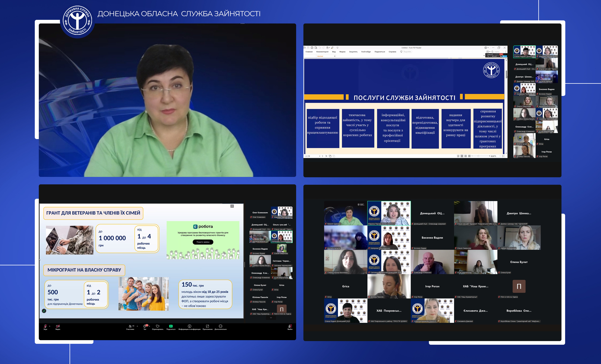Viewport: 601px width, 364px height.
Task: Turn on camera with Видео icon
Action: click(x=58, y=326)
